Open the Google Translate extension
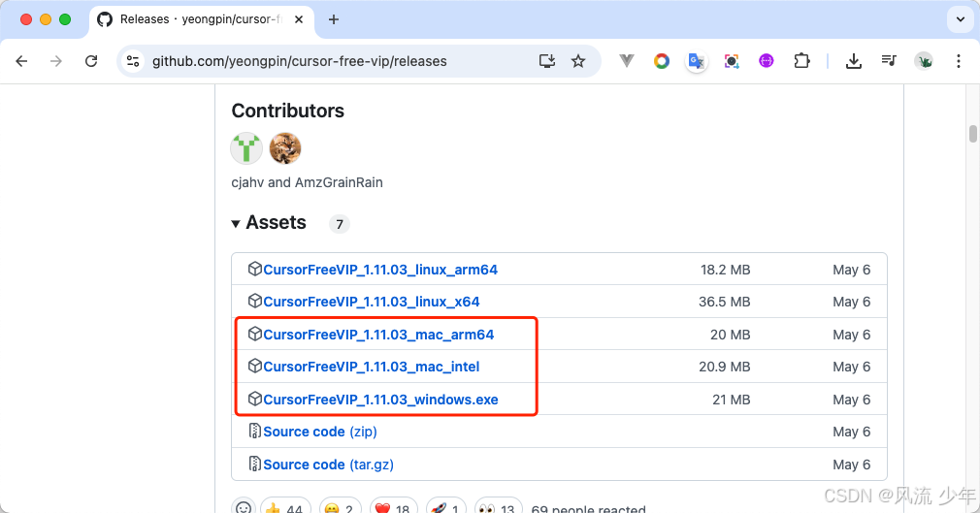 pos(697,61)
